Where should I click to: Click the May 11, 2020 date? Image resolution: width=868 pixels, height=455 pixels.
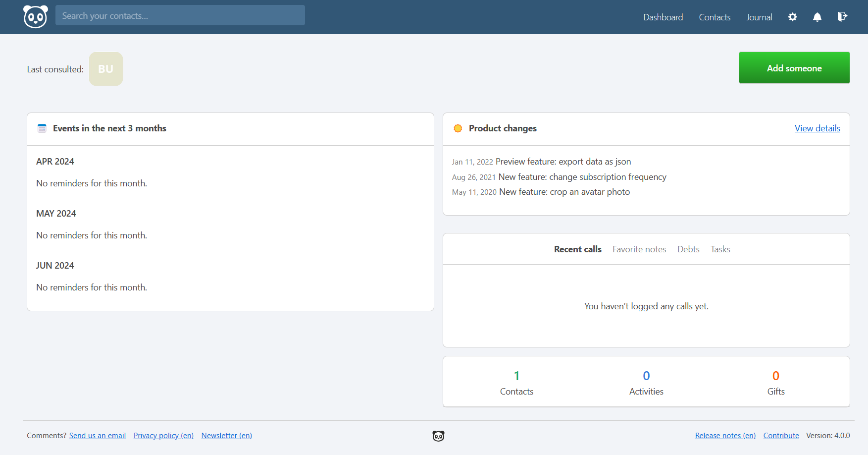474,192
